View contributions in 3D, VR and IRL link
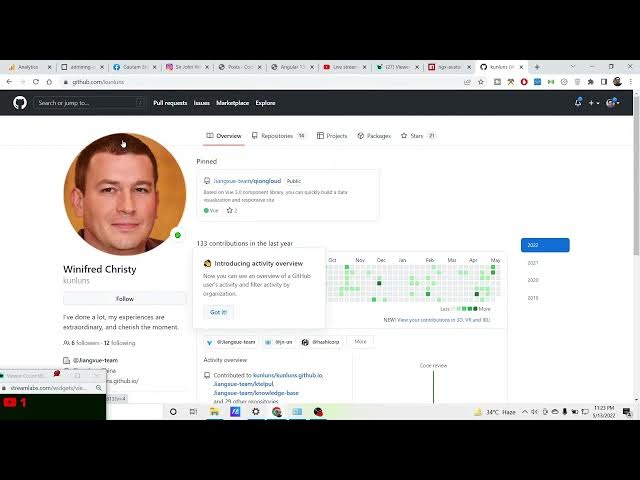640x480 pixels. pyautogui.click(x=443, y=320)
